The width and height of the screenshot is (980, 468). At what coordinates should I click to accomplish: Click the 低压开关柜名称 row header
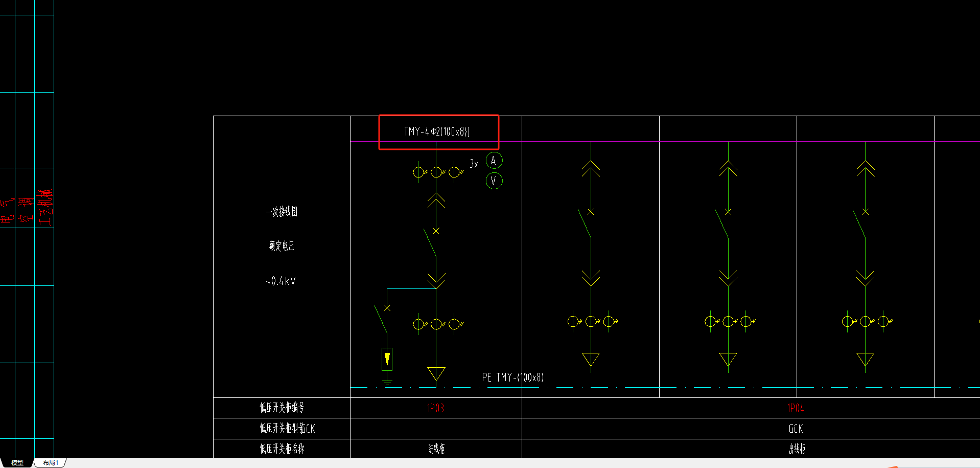[x=282, y=449]
